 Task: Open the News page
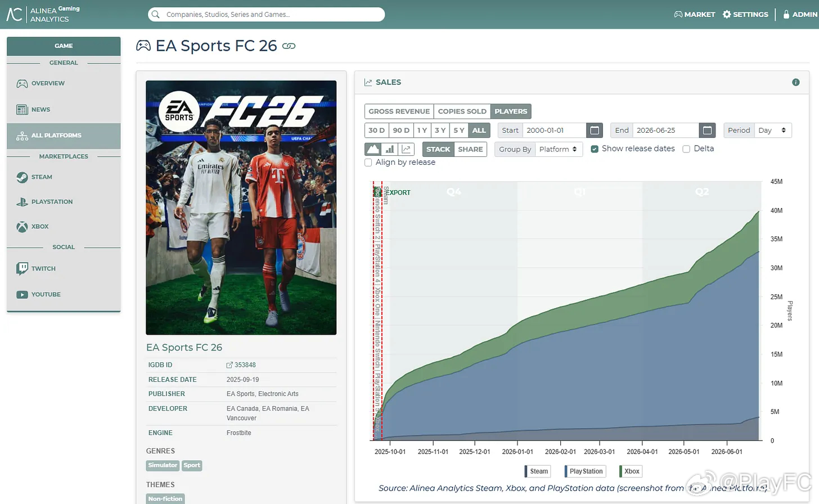tap(64, 110)
